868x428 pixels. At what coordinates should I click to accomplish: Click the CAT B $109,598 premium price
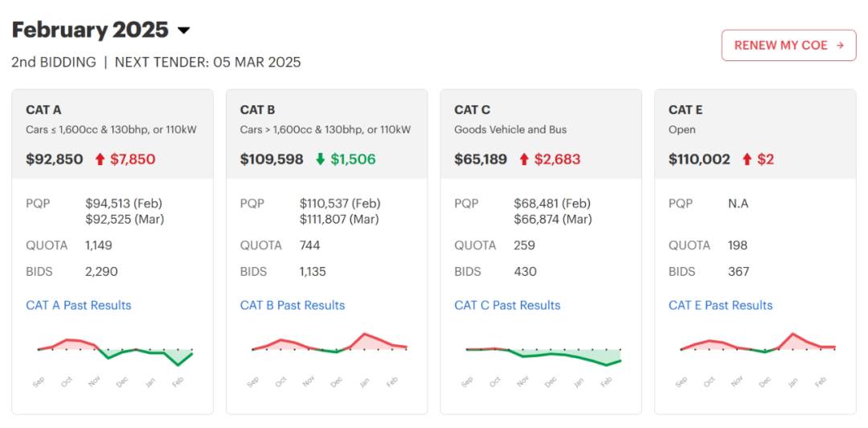click(272, 159)
